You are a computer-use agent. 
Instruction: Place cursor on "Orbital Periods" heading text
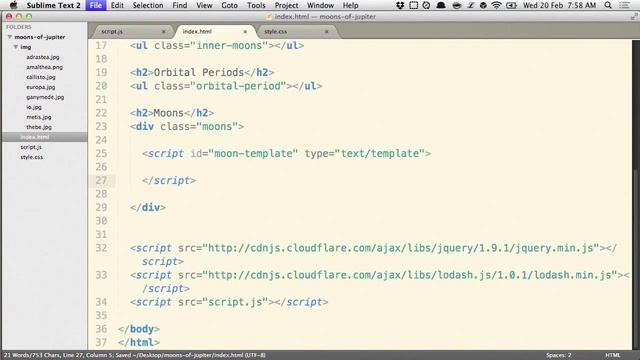point(199,72)
